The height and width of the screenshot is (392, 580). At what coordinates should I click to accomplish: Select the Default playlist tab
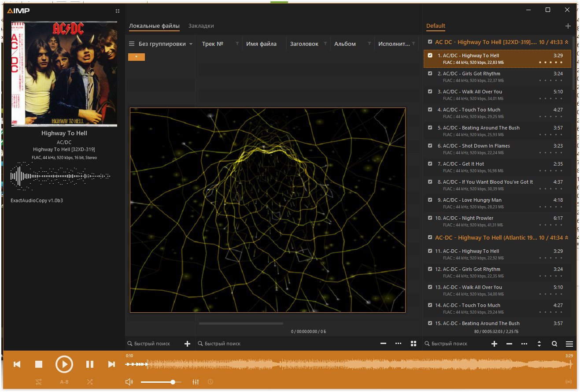pos(436,26)
